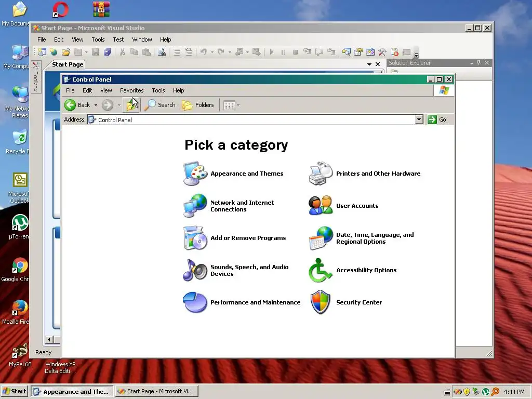Open Visual Studio toolbar options overflow arrow
The height and width of the screenshot is (399, 532).
pyautogui.click(x=416, y=54)
